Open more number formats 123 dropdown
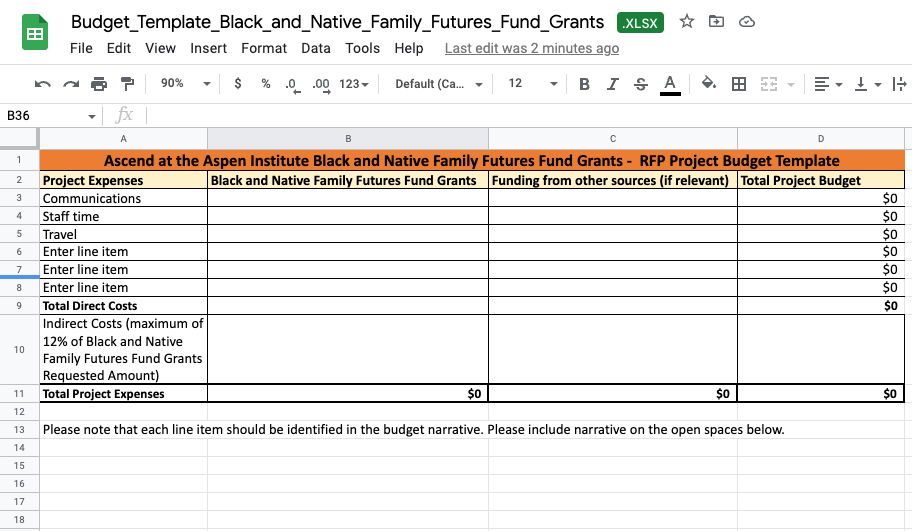Viewport: 912px width, 531px height. (x=354, y=84)
